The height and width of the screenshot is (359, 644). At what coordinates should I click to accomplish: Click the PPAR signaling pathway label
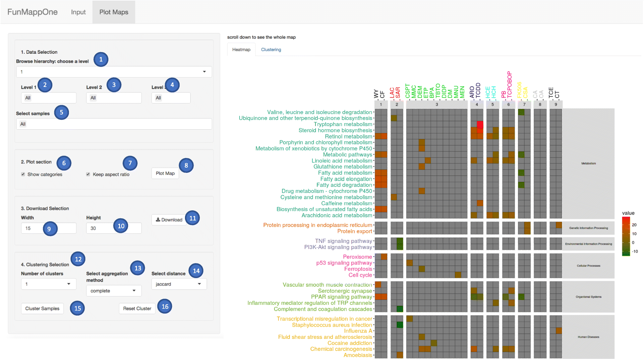[341, 297]
